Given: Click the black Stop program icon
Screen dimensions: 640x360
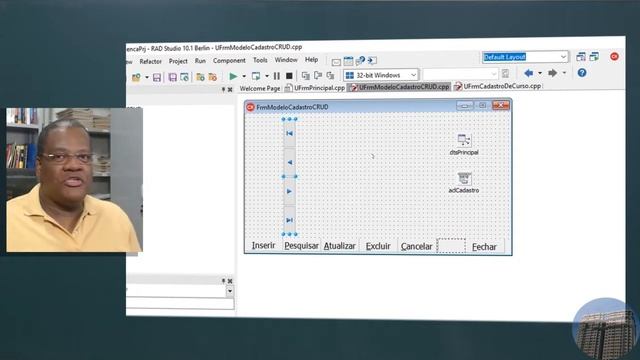Looking at the screenshot, I should (289, 76).
